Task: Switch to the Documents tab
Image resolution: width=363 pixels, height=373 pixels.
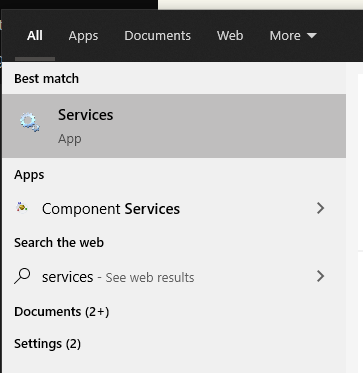Action: (x=157, y=36)
